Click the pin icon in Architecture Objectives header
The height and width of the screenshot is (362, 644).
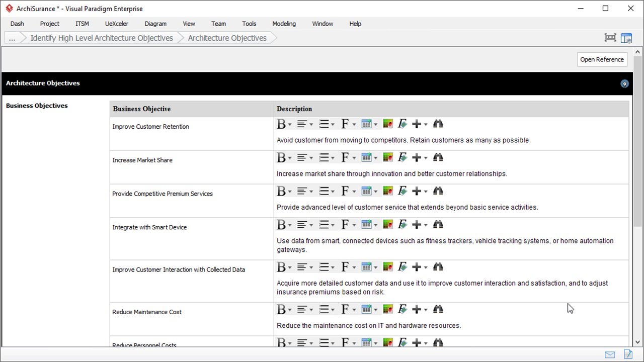point(624,83)
